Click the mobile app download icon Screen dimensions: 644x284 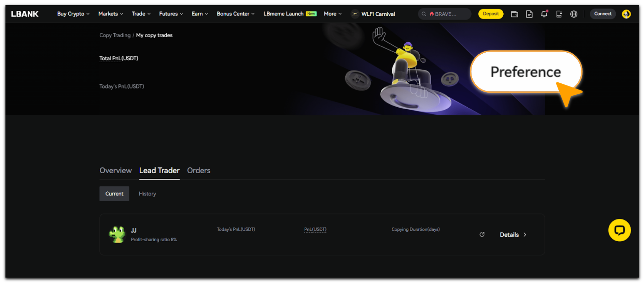pos(559,14)
